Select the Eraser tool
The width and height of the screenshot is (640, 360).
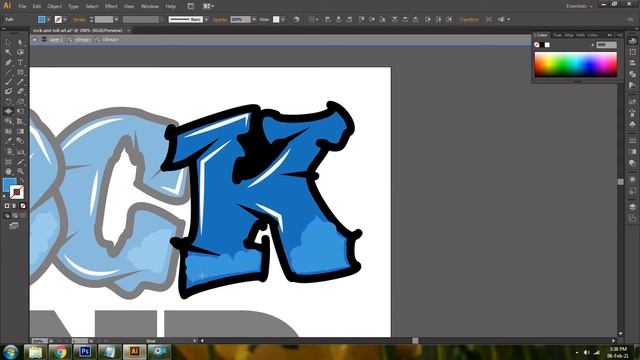pos(20,92)
